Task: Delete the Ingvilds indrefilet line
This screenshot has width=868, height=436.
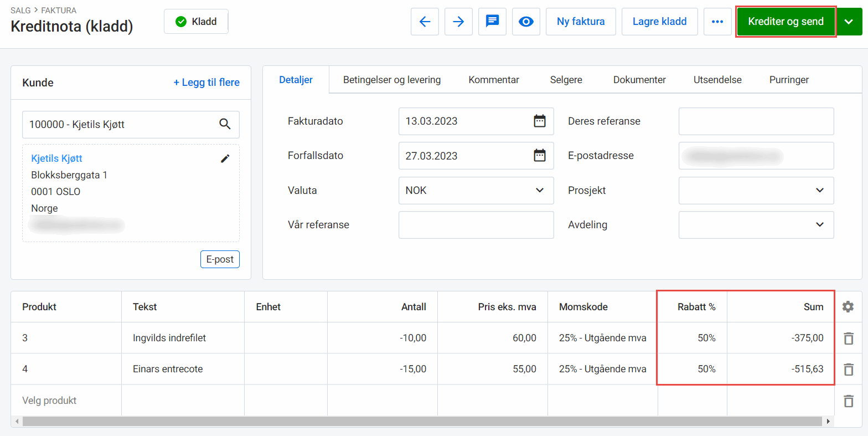Action: click(848, 338)
